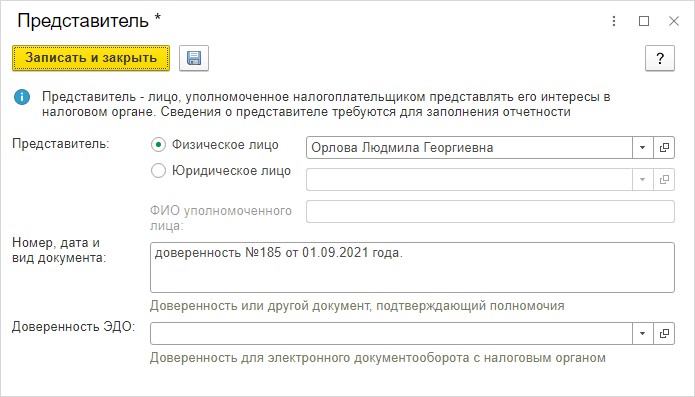
Task: Click the Доверенность ЭДО input field
Action: [391, 334]
